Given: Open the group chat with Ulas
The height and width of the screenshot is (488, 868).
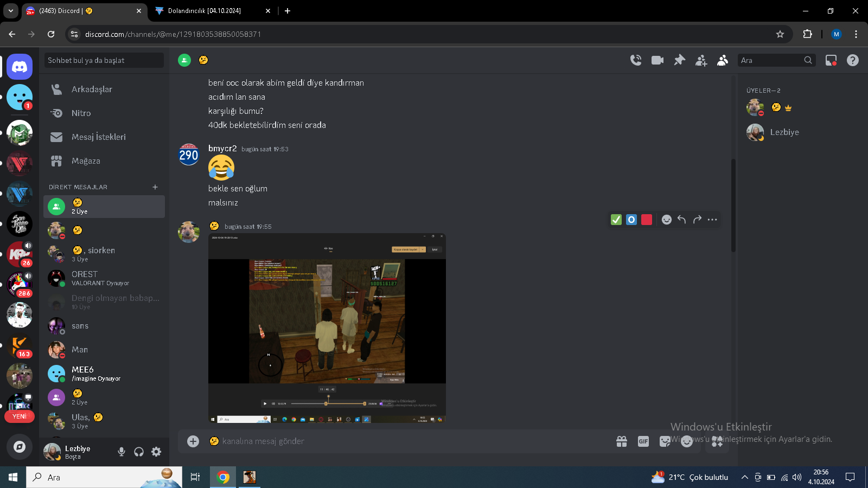Looking at the screenshot, I should coord(104,421).
